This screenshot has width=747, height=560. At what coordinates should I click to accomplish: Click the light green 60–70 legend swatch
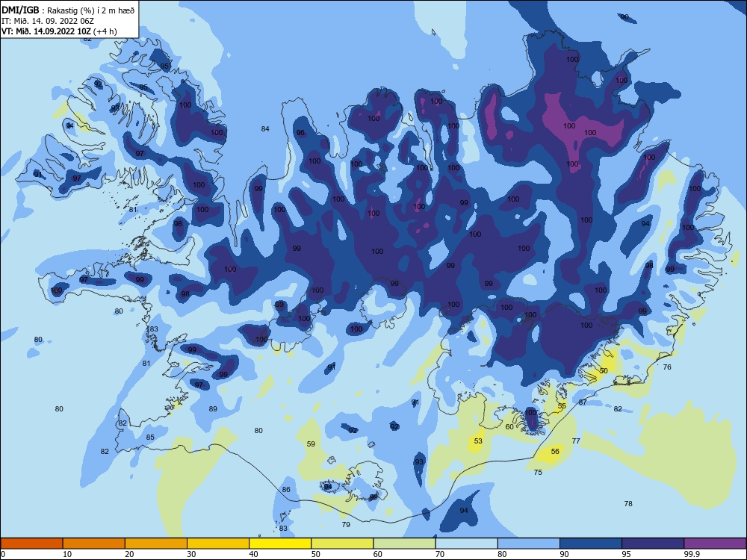pyautogui.click(x=404, y=544)
